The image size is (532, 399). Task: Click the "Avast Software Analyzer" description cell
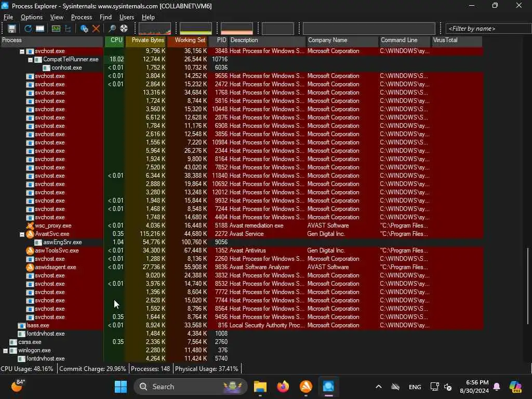(x=259, y=267)
